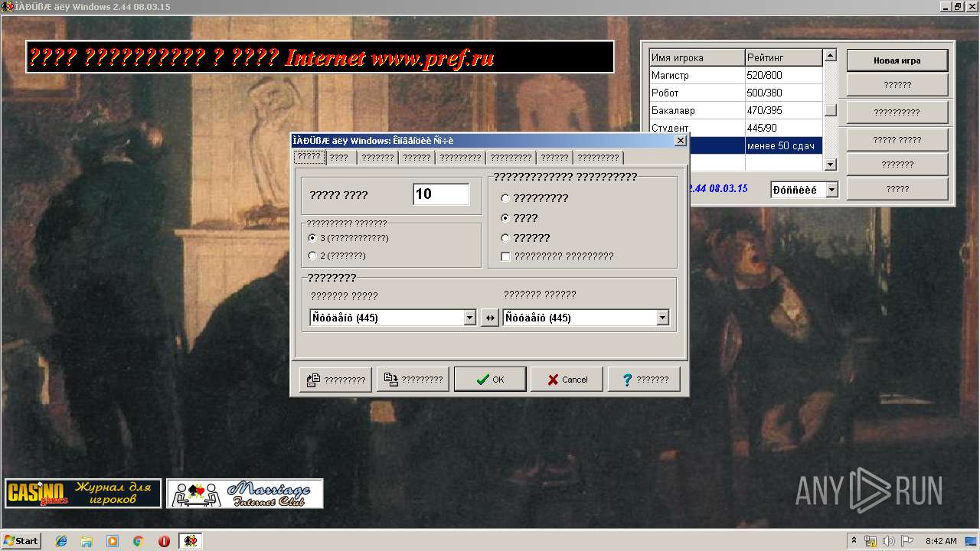Click the Имя игрока column header
This screenshot has width=980, height=551.
[697, 57]
